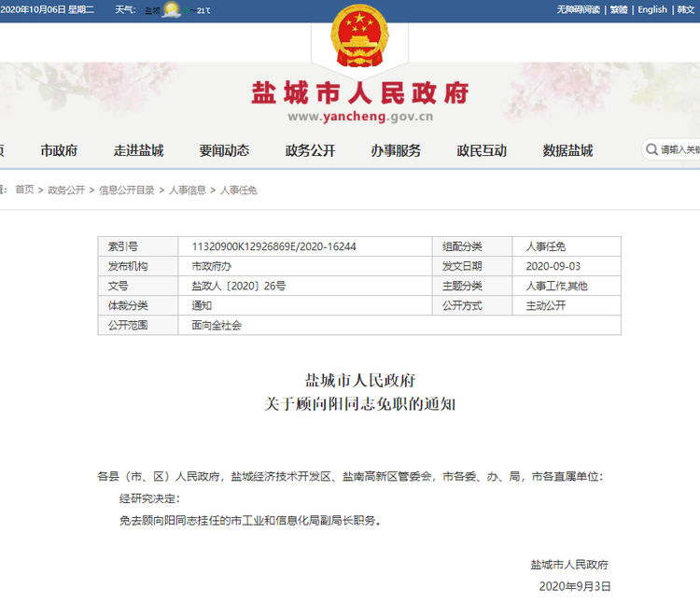
Task: Switch to the English version
Action: (x=652, y=10)
